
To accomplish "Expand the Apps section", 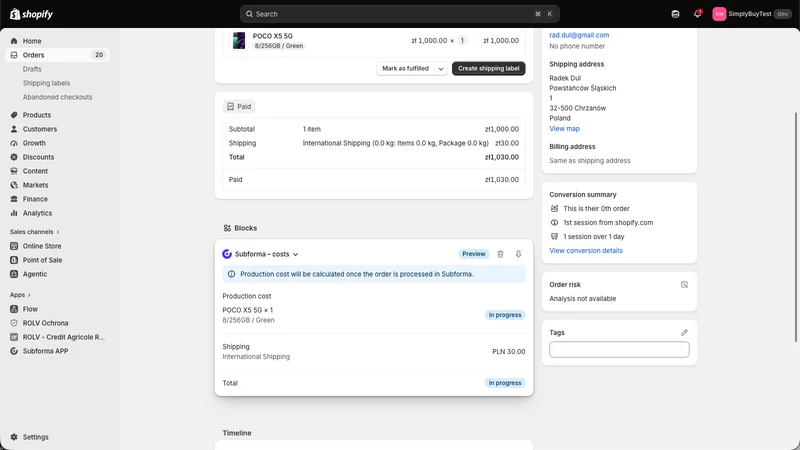I will coord(20,295).
